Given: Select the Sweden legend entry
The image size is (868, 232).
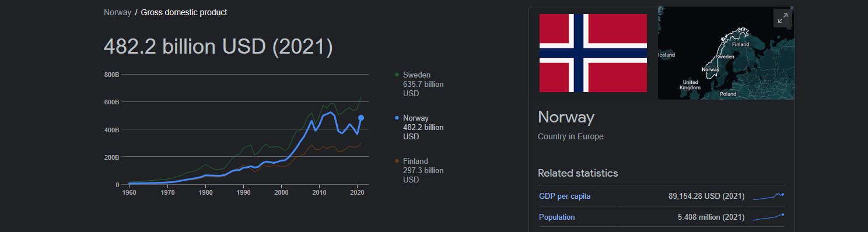Looking at the screenshot, I should (419, 84).
